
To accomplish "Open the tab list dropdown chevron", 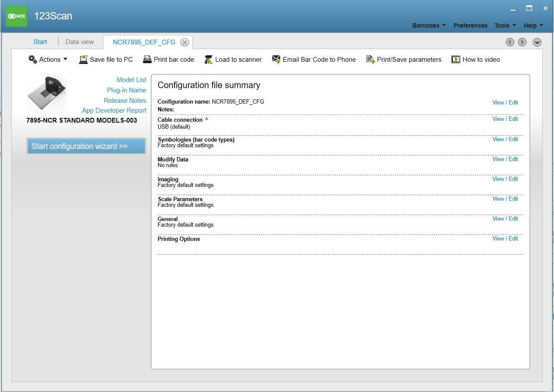I will coord(537,42).
